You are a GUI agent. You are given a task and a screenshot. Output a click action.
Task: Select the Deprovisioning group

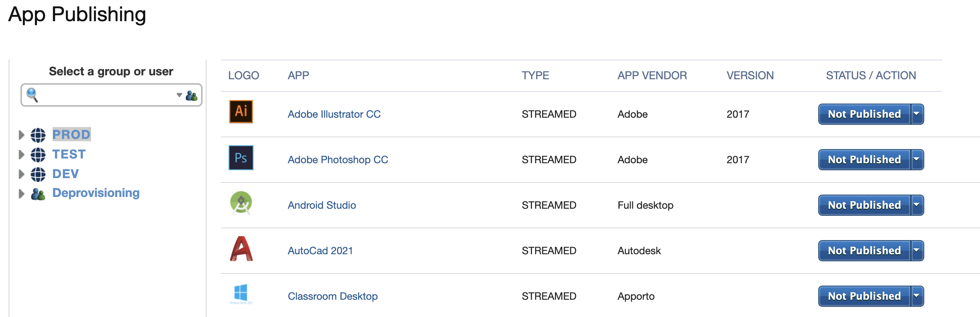coord(96,193)
